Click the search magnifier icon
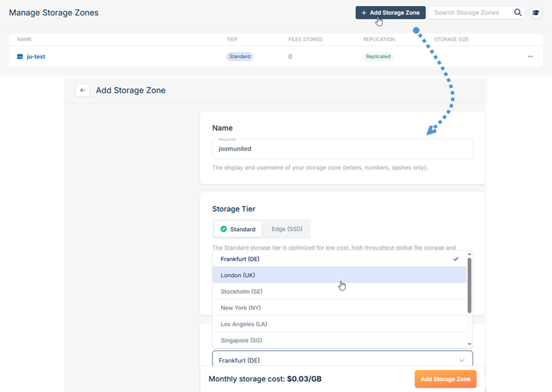Screen dimensions: 552x392 [518, 13]
